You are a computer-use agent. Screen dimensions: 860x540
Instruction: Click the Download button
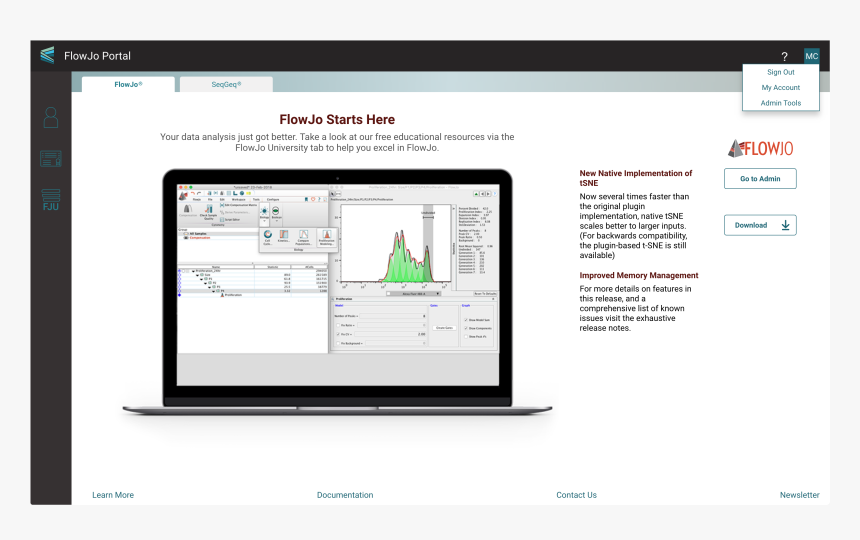click(x=760, y=225)
